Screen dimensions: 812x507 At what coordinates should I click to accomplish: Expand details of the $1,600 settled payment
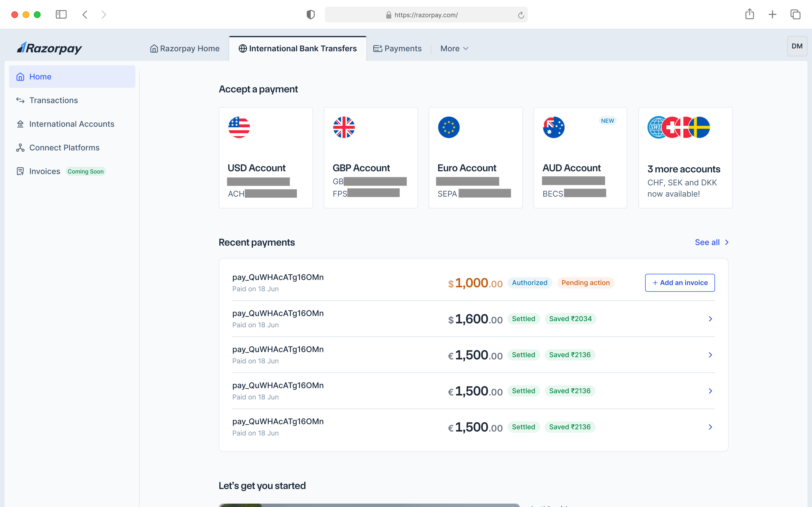[x=710, y=319]
